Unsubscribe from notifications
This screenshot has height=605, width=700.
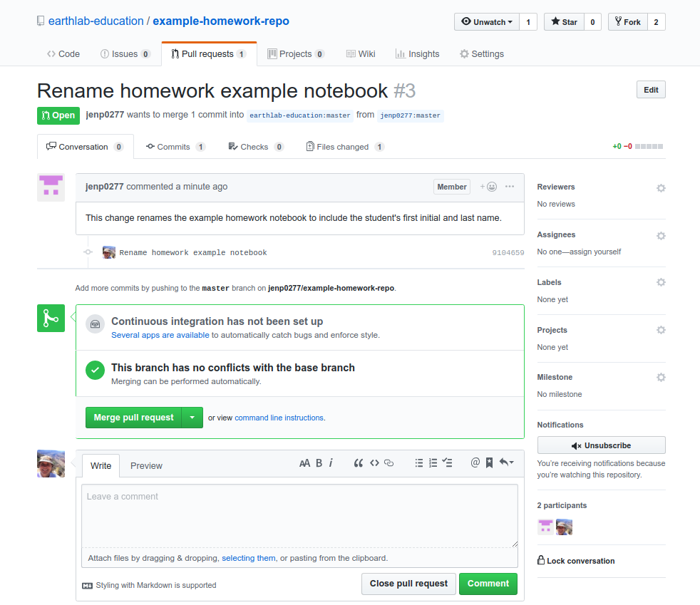pos(602,445)
